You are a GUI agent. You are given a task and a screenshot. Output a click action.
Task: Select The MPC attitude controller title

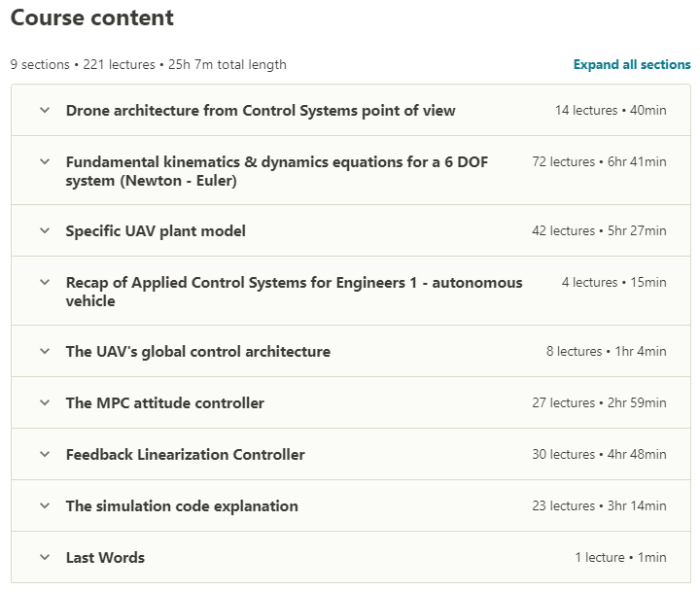(164, 403)
